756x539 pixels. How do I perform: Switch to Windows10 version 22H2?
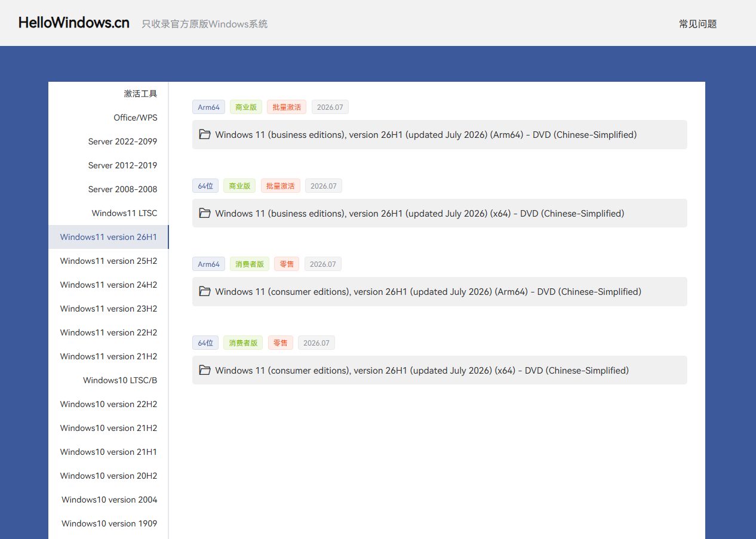coord(109,404)
